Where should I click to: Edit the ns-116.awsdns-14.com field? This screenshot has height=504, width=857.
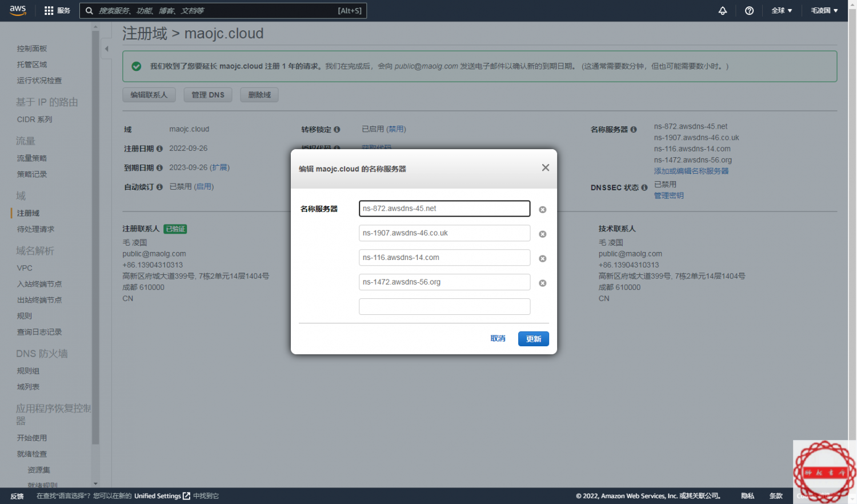click(x=444, y=258)
